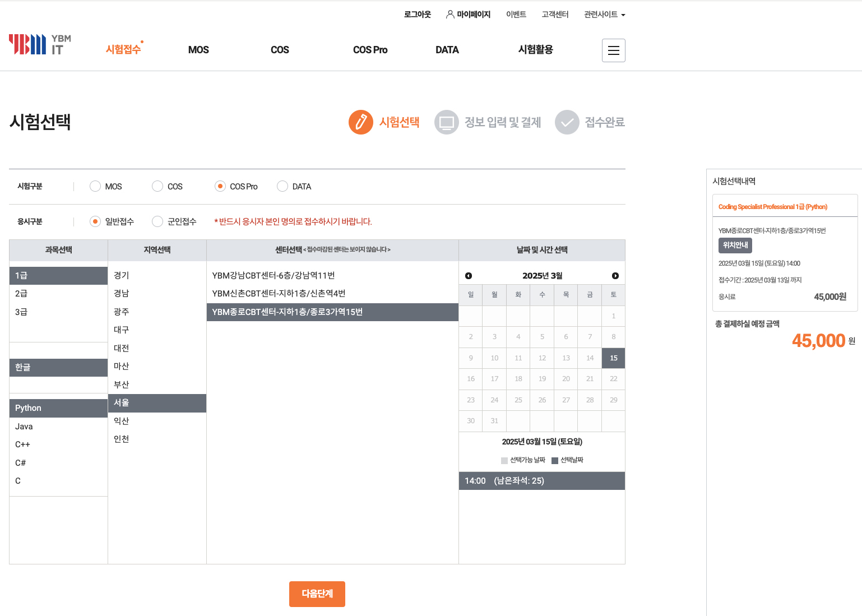Image resolution: width=862 pixels, height=616 pixels.
Task: Pick March 15 on calendar
Action: (614, 358)
